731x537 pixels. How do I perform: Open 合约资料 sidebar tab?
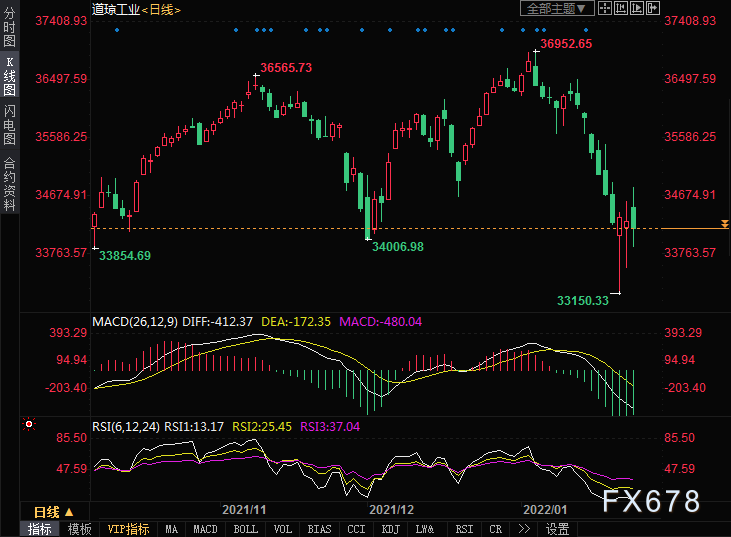9,185
